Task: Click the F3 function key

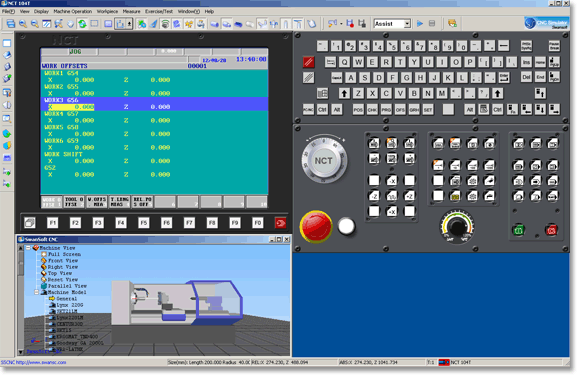Action: (x=98, y=223)
